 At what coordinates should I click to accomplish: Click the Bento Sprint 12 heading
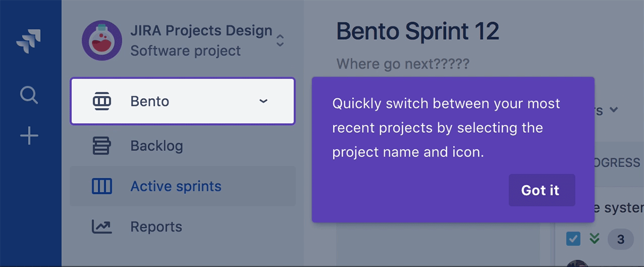(x=418, y=32)
